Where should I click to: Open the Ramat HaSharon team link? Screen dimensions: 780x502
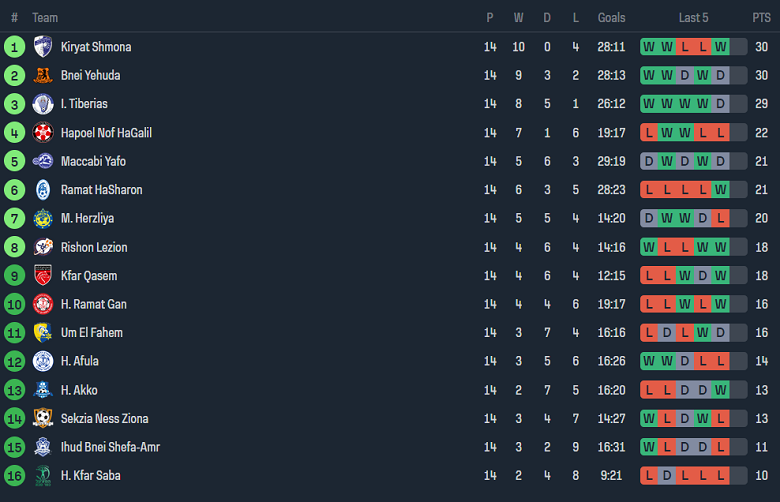pos(101,190)
